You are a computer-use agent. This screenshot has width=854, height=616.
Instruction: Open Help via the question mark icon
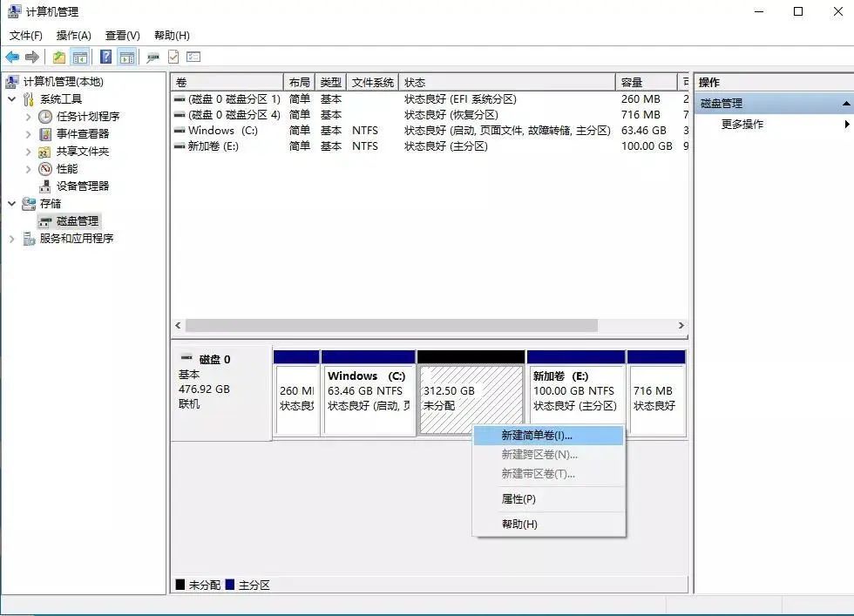105,57
